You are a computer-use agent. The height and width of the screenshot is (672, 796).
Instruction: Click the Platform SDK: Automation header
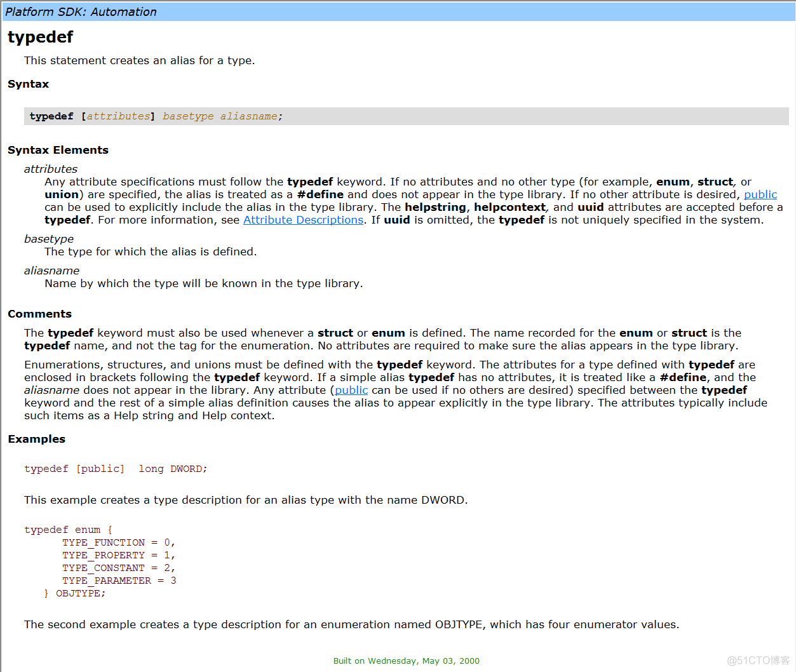click(x=81, y=12)
